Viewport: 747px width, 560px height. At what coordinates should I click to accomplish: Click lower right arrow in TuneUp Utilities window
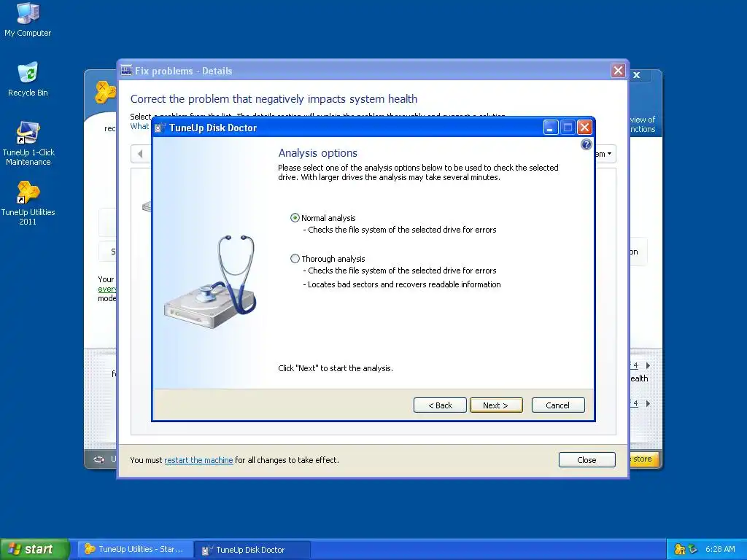648,404
